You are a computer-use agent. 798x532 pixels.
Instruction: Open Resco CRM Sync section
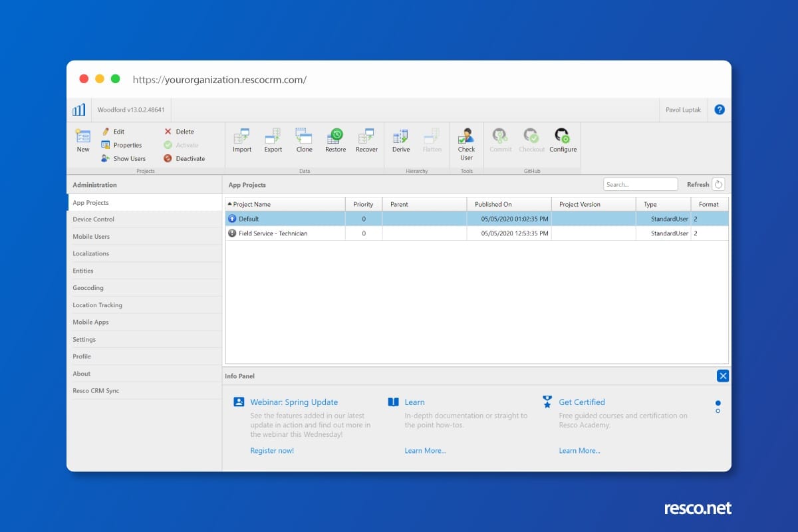click(x=144, y=391)
